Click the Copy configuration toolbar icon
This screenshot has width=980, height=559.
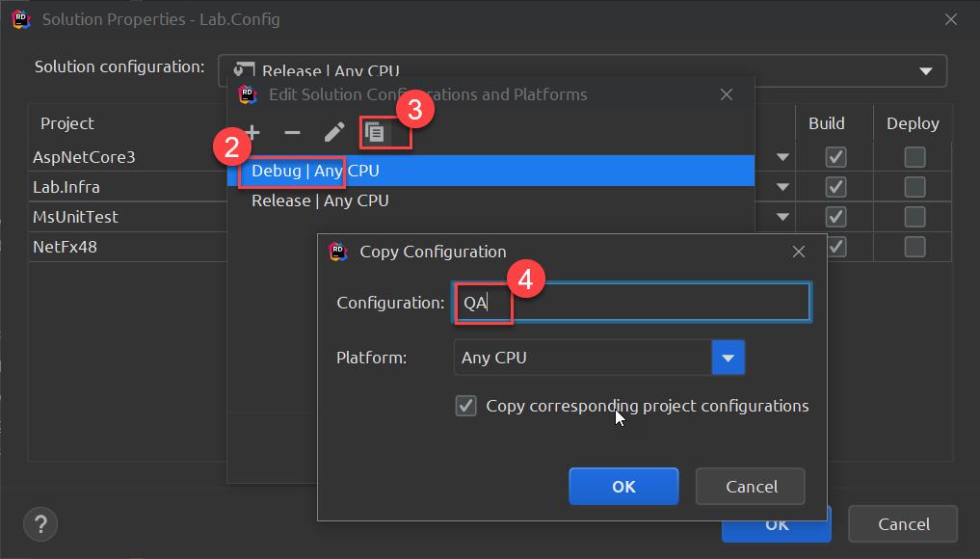(376, 133)
